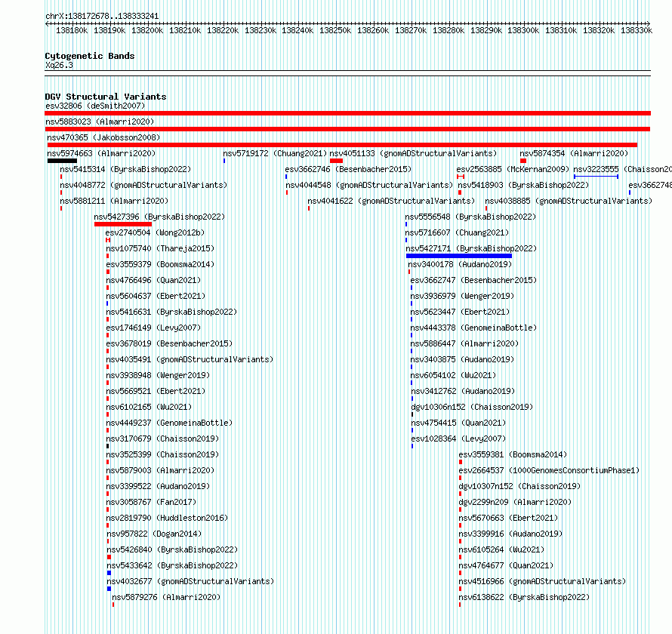
Task: Open nsv4044548 (gnomADStructuralVariants) label
Action: point(369,185)
